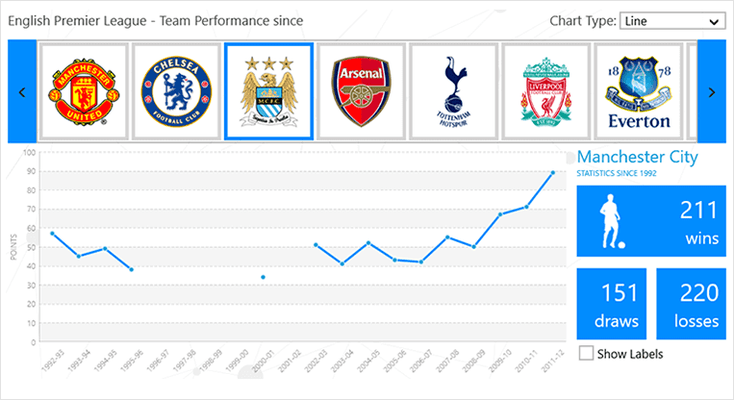Viewport: 734px width, 400px height.
Task: Select the Manchester United crest
Action: (x=84, y=92)
